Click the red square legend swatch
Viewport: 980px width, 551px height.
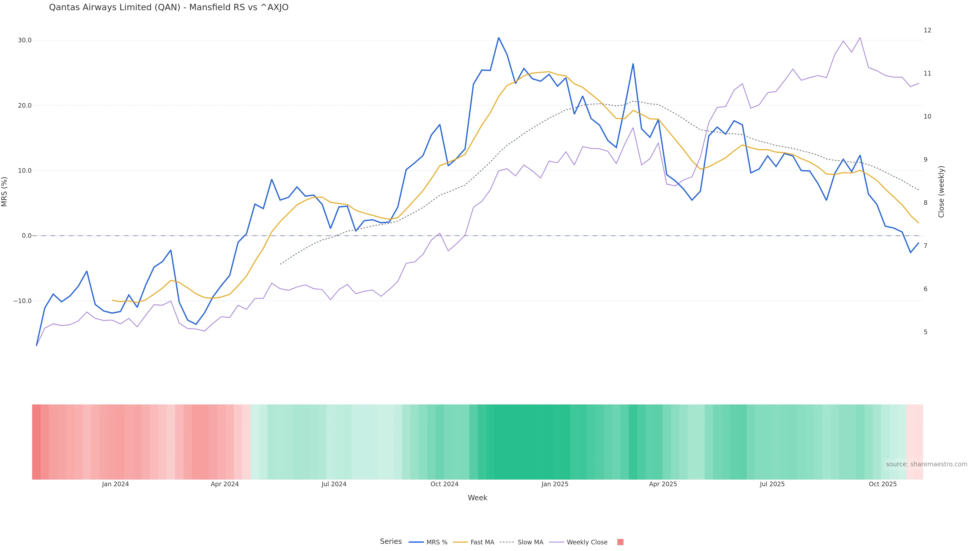pos(620,542)
